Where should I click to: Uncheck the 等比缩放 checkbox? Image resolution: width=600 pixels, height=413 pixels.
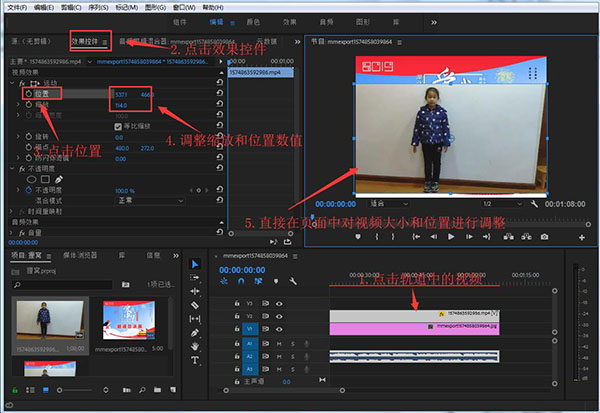[118, 126]
